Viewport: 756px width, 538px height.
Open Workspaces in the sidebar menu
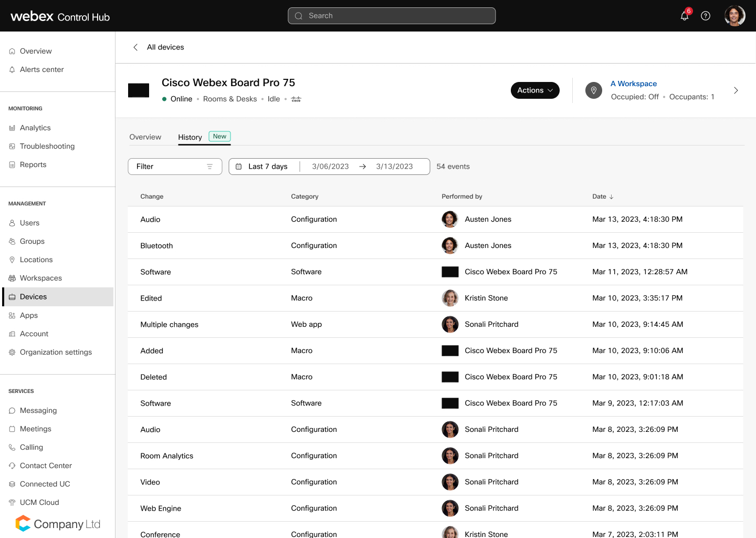click(41, 278)
